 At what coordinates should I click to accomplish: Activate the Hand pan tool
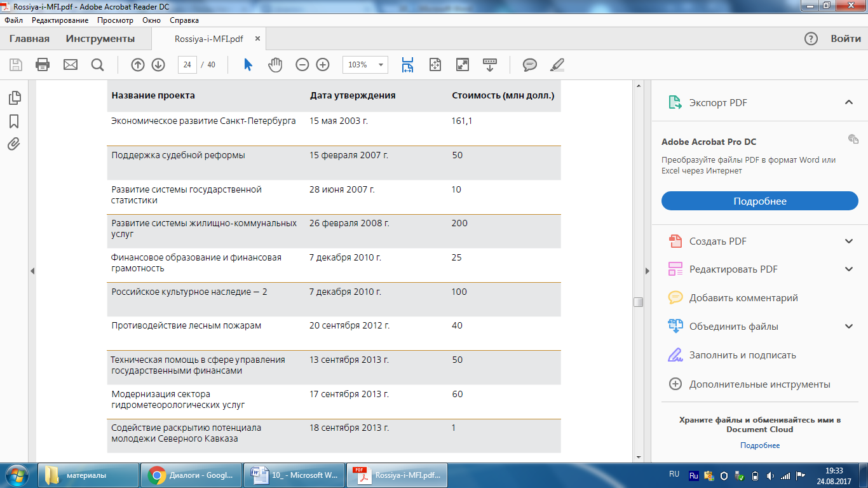click(x=275, y=65)
